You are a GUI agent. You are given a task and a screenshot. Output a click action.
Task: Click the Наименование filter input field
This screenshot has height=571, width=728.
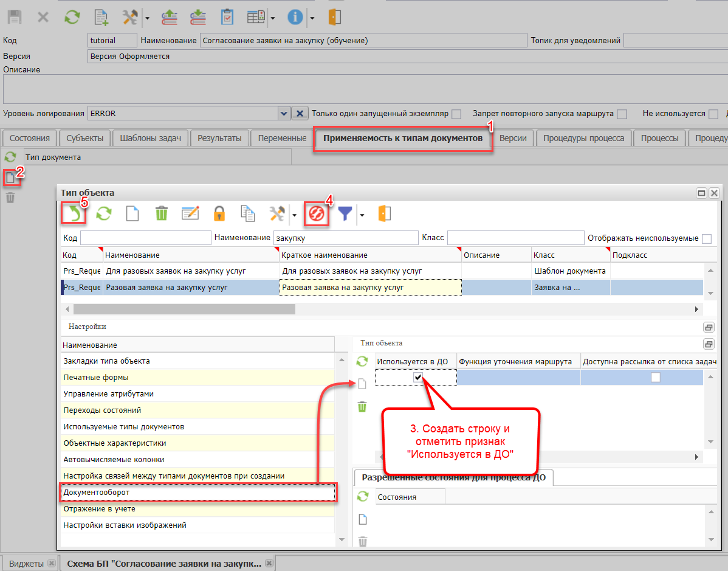[x=345, y=238]
